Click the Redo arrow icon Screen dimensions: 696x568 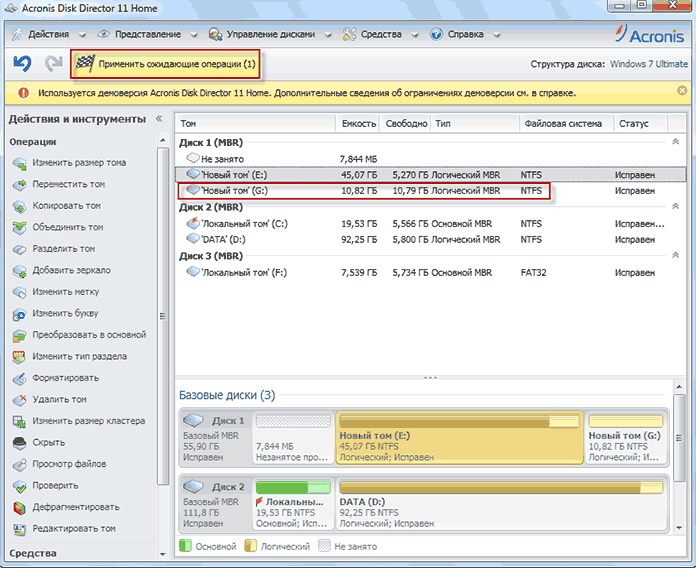[54, 64]
